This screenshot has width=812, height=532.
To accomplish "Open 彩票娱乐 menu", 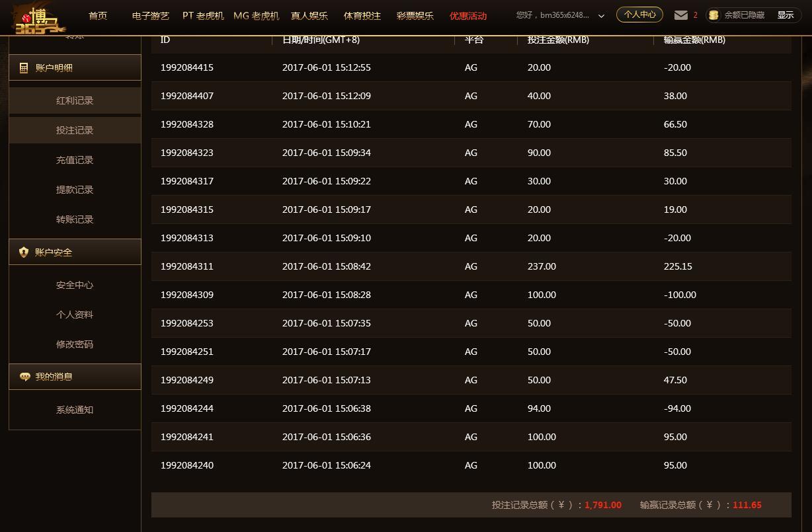I will click(415, 15).
